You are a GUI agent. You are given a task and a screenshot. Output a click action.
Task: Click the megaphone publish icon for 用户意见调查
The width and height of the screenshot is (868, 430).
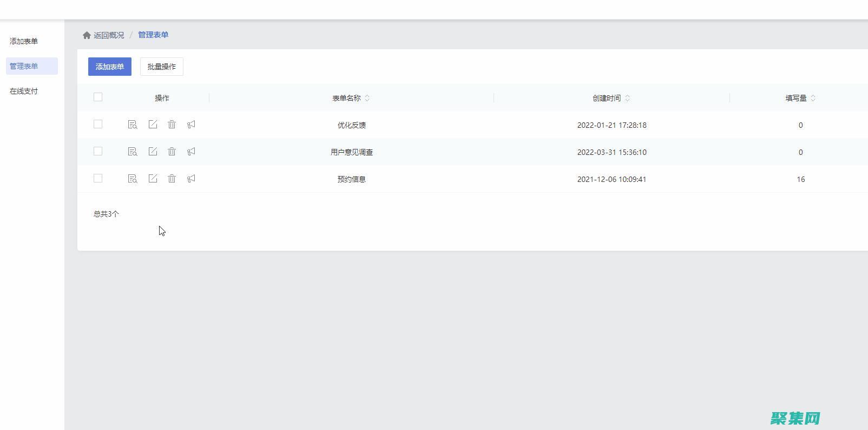pos(191,152)
